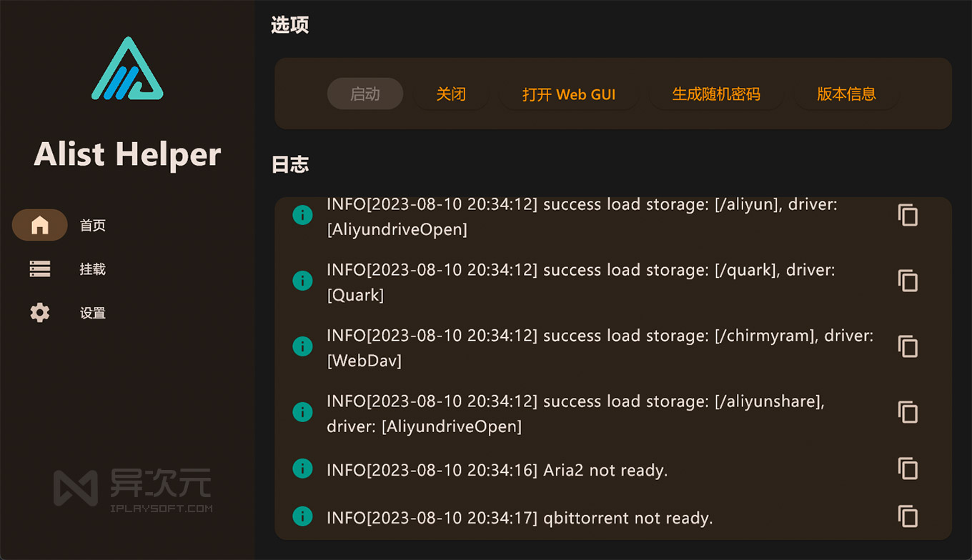Viewport: 972px width, 560px height.
Task: Copy the qbittorrent not ready log line
Action: pyautogui.click(x=907, y=516)
